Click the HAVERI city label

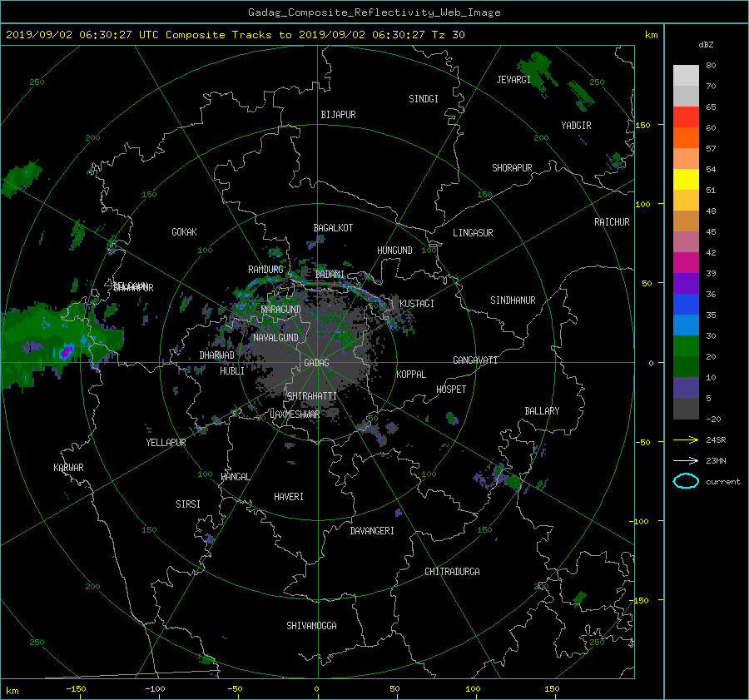coord(289,497)
